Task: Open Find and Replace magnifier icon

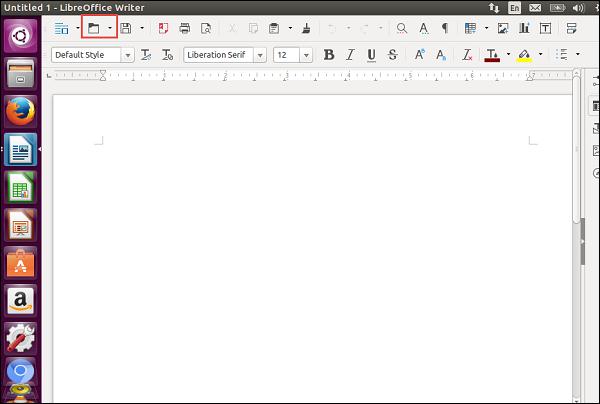Action: click(402, 28)
